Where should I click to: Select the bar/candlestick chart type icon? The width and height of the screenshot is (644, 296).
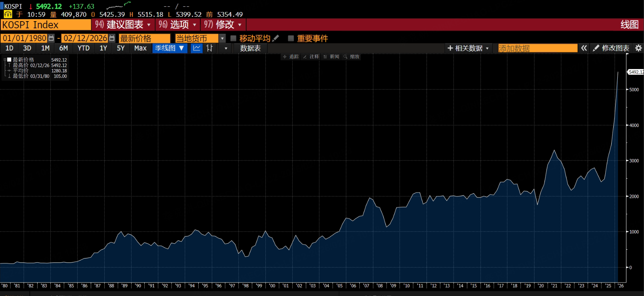(209, 48)
